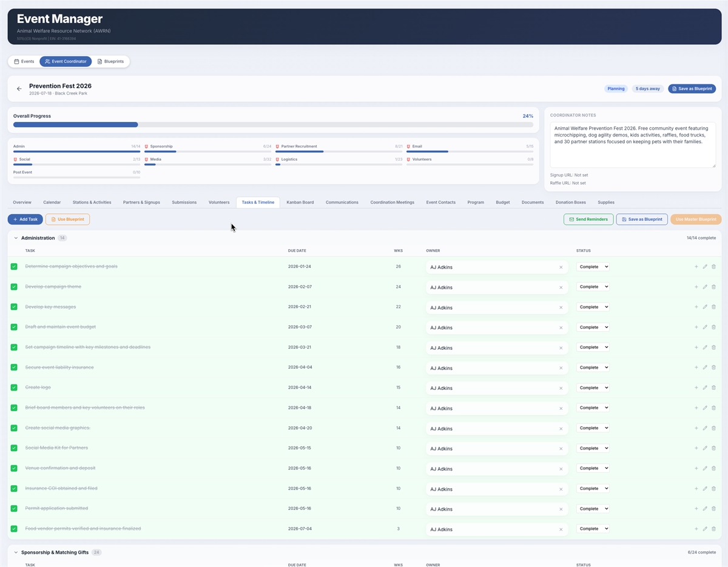This screenshot has width=728, height=567.
Task: Uncheck Insurance COI obtained and filed task
Action: [x=14, y=489]
